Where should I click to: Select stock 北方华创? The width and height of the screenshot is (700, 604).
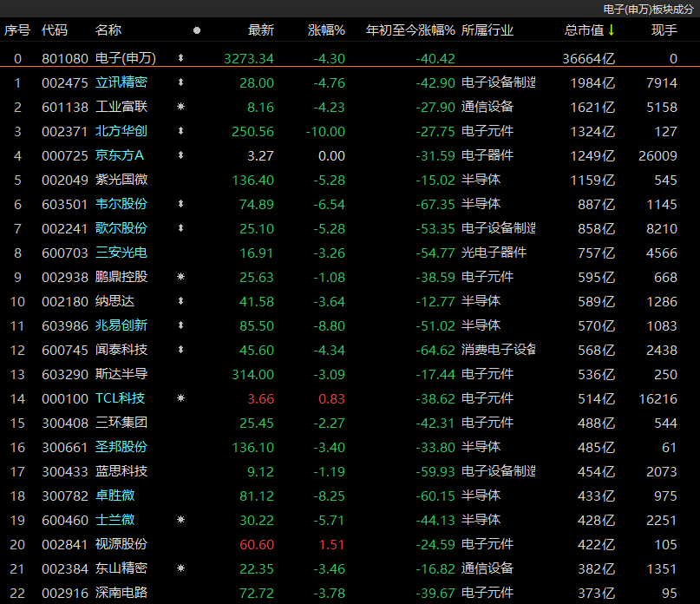tap(121, 131)
